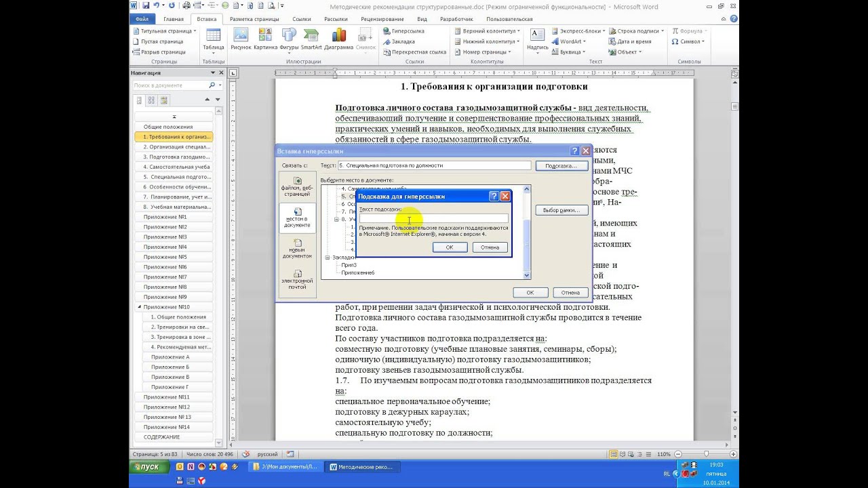
Task: Click Перекрестная ссылка cross-reference command
Action: click(x=414, y=52)
